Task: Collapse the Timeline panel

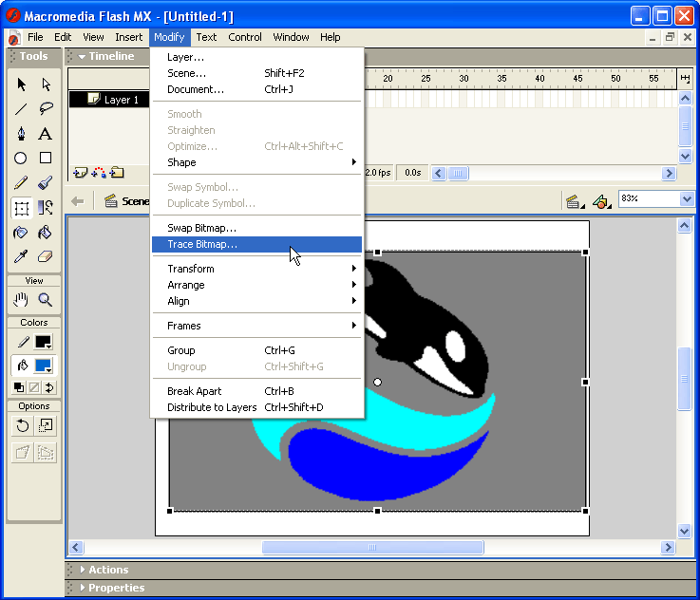Action: (x=82, y=57)
